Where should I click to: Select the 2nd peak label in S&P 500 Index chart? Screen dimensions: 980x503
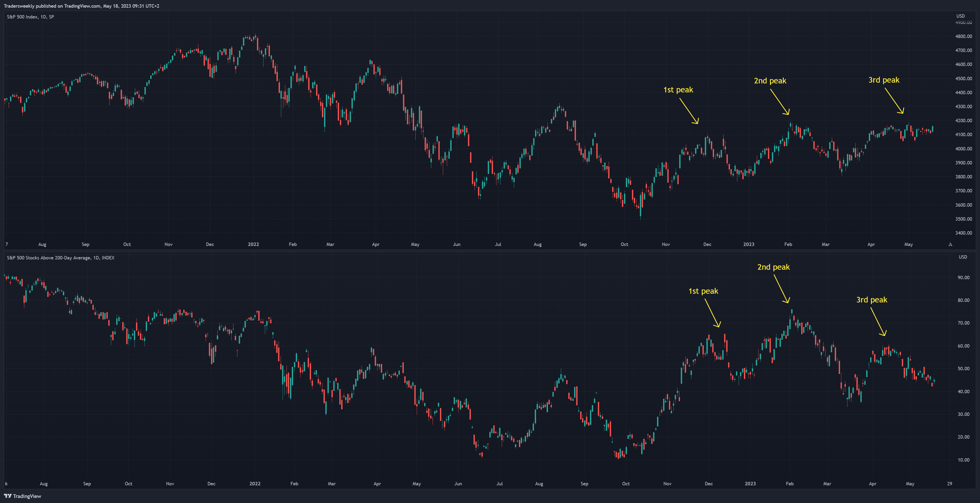pos(770,81)
